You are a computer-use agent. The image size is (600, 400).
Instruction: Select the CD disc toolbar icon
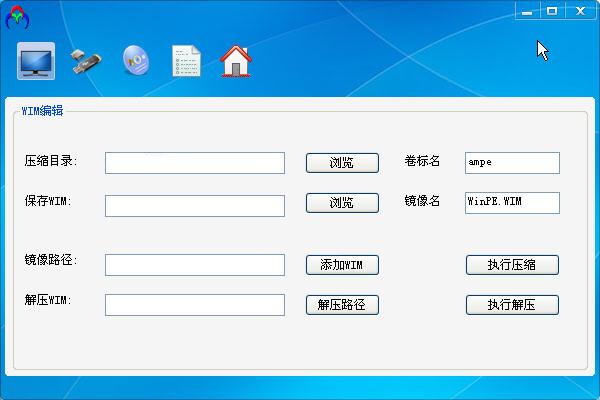click(x=135, y=61)
